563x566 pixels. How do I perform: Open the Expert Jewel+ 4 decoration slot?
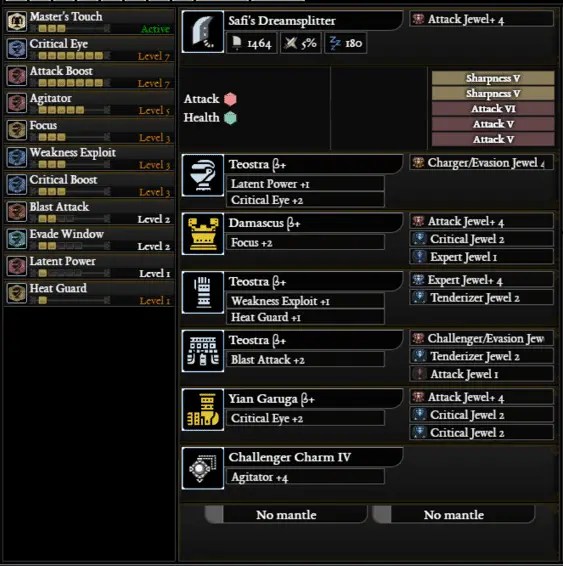point(481,280)
